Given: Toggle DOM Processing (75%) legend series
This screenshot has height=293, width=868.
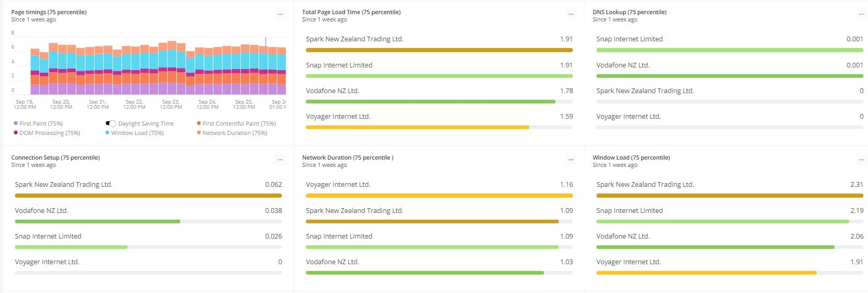Looking at the screenshot, I should tap(50, 133).
